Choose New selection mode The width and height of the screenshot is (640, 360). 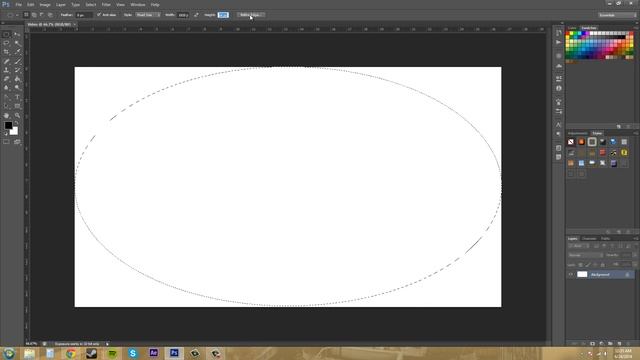[26, 15]
